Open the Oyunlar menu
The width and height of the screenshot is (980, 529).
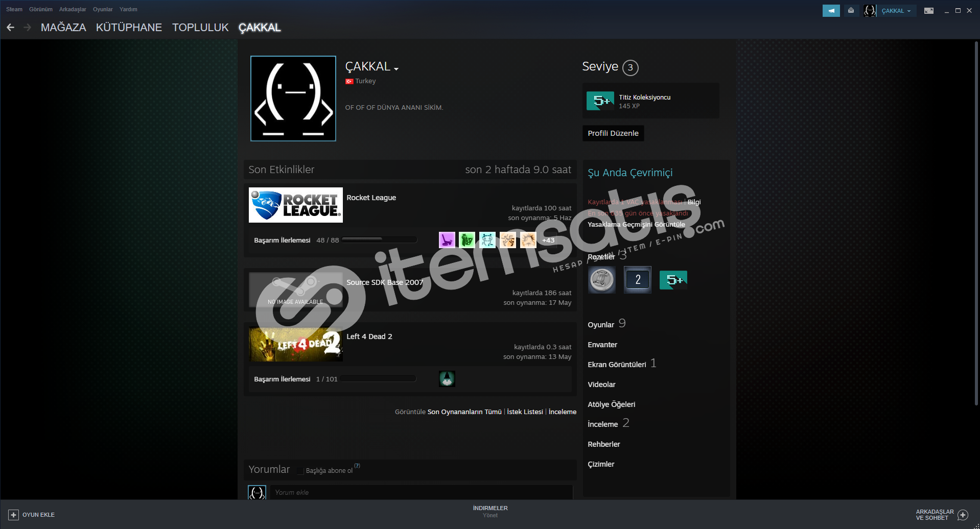pyautogui.click(x=103, y=9)
